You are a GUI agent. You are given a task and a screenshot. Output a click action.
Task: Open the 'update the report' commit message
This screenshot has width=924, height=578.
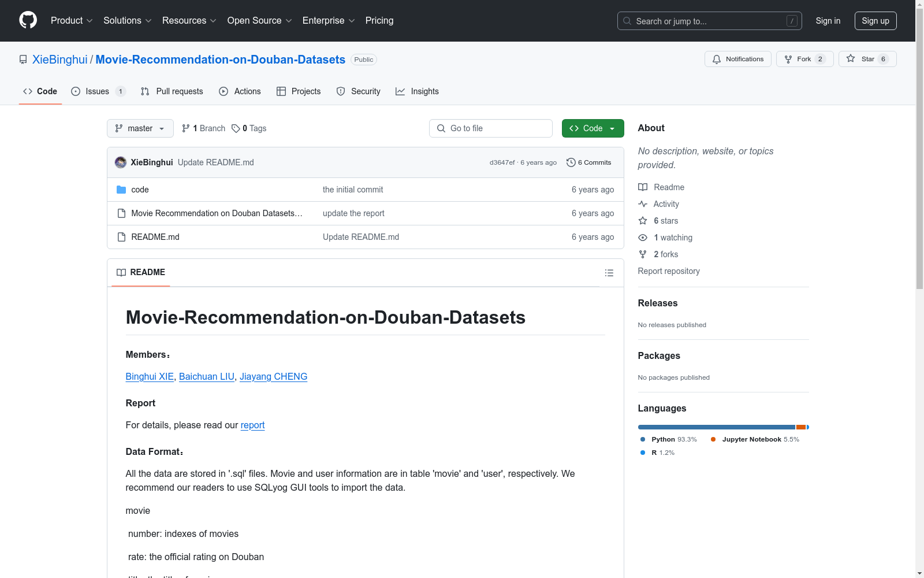(353, 213)
